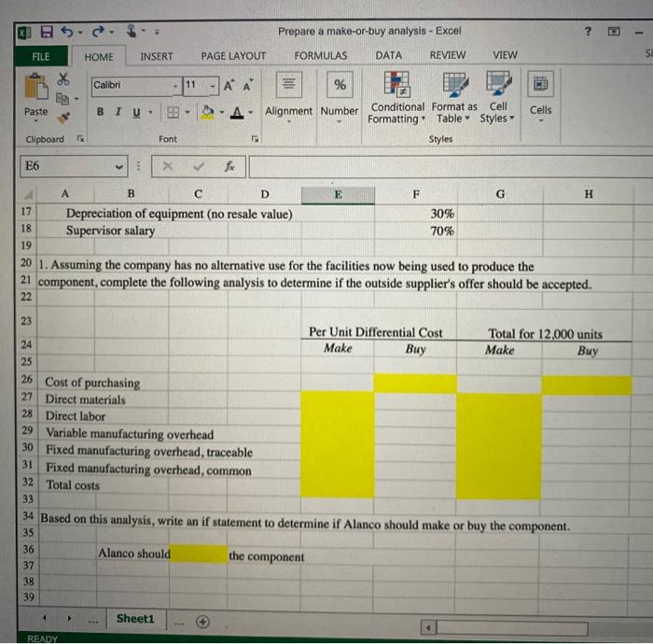Screen dimensions: 653x644
Task: Click horizontal scrollbar left arrow
Action: coord(428,627)
